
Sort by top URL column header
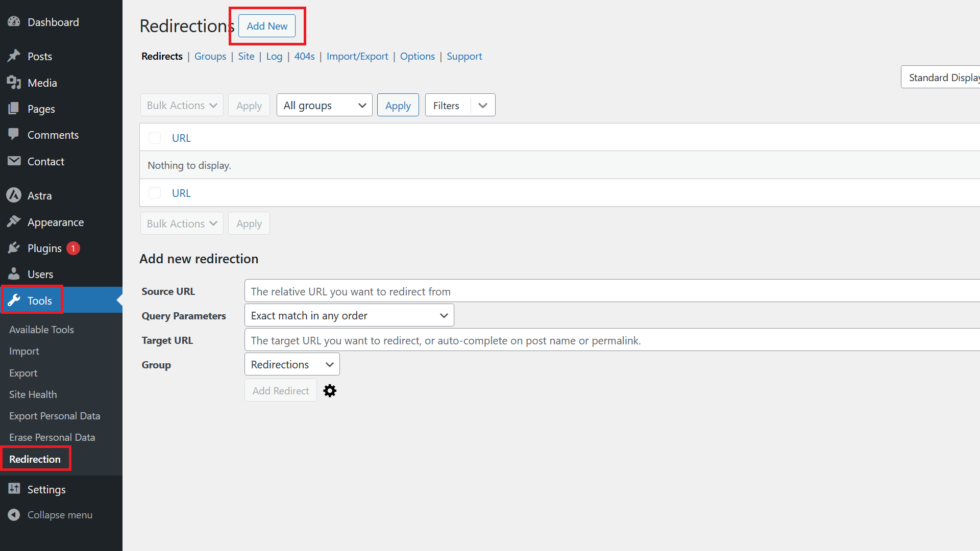pos(181,138)
